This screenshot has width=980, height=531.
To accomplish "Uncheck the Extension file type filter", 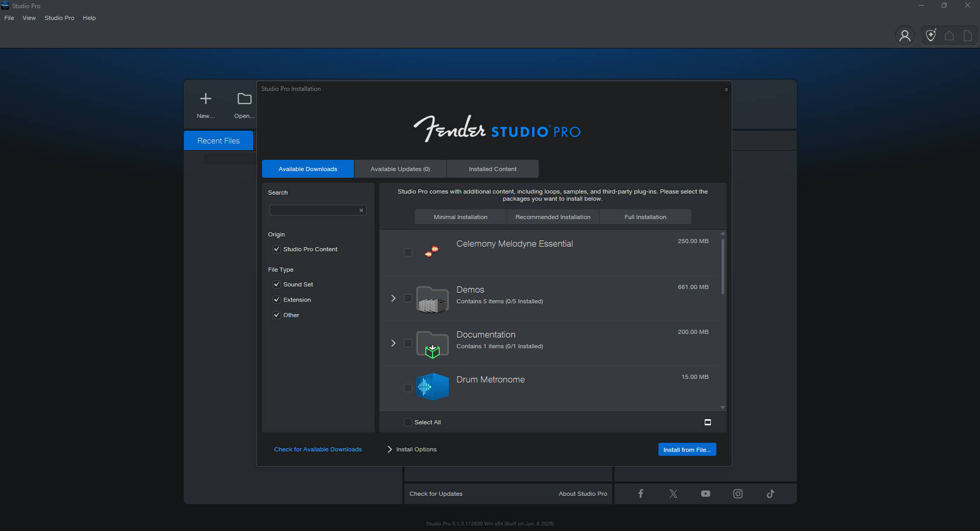I will click(x=277, y=300).
